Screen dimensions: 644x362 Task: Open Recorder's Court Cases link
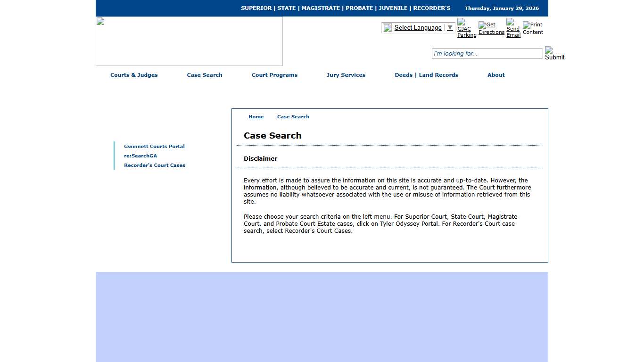click(x=155, y=165)
